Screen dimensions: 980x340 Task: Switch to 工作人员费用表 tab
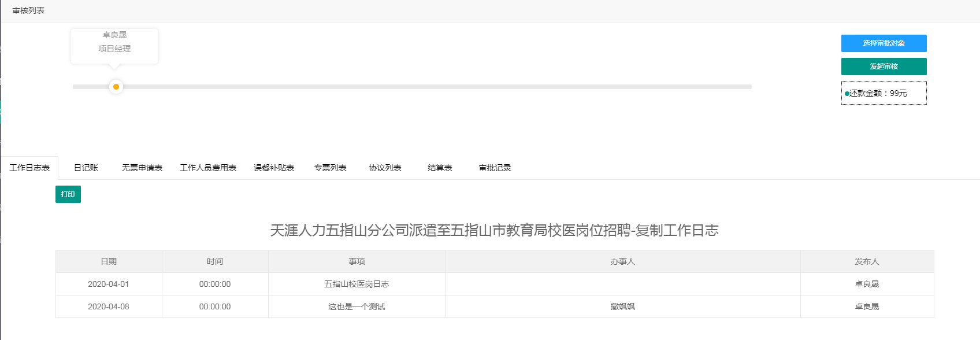(208, 168)
